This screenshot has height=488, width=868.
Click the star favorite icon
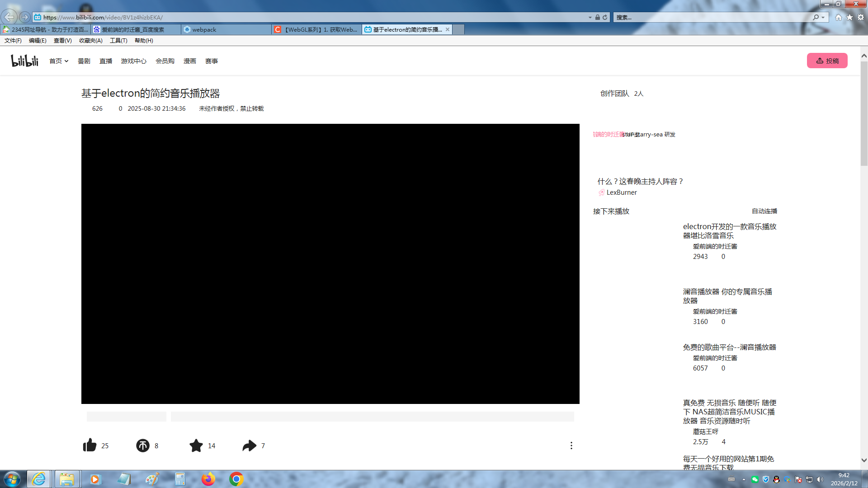(x=196, y=446)
